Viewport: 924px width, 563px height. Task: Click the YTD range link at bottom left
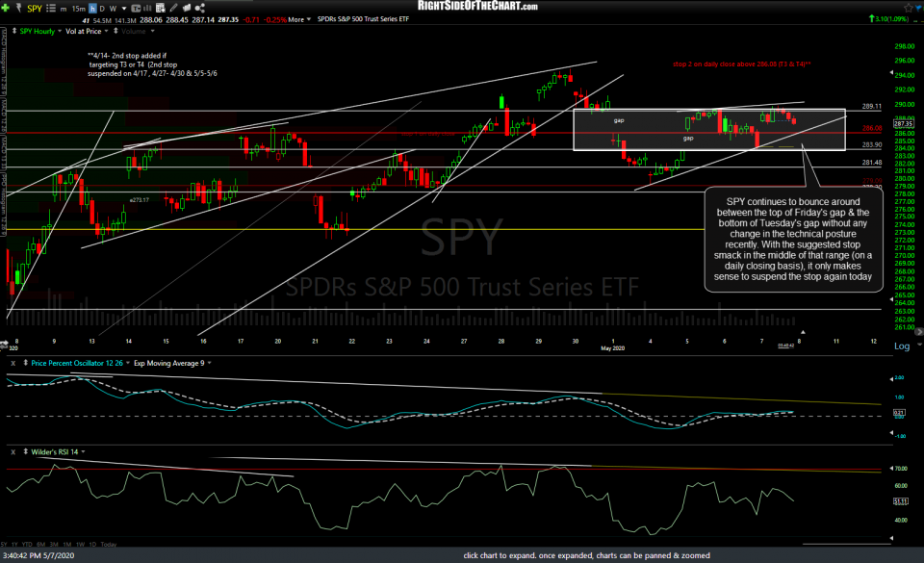point(26,544)
